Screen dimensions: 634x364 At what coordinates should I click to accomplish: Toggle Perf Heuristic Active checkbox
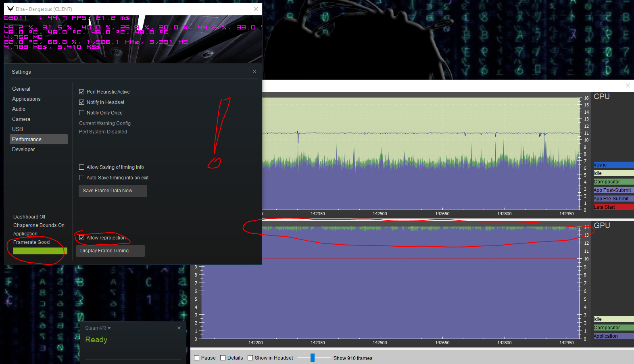(82, 92)
